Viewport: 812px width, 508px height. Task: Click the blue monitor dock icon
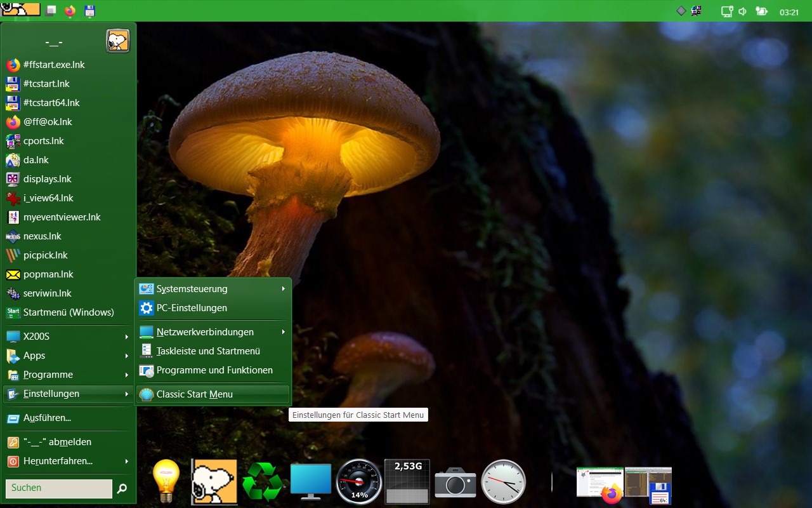click(311, 482)
